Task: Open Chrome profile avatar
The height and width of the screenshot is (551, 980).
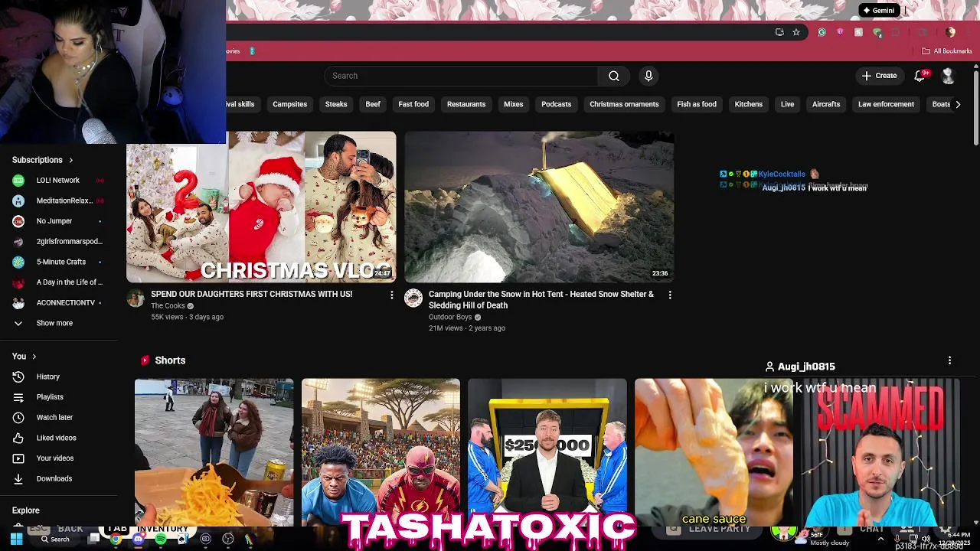Action: tap(950, 32)
